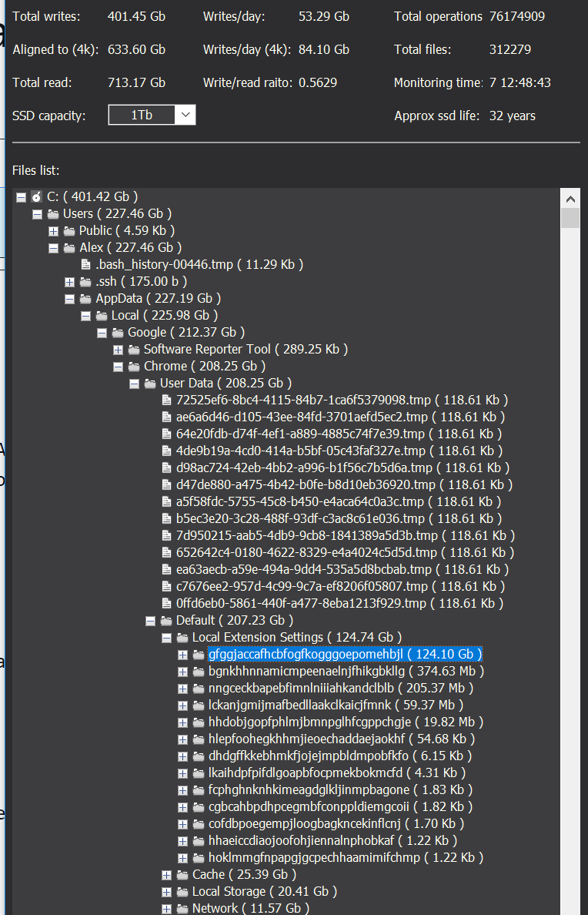This screenshot has height=915, width=588.
Task: Select the d98ac724-42eb-4bb2 tmp file row
Action: (342, 468)
